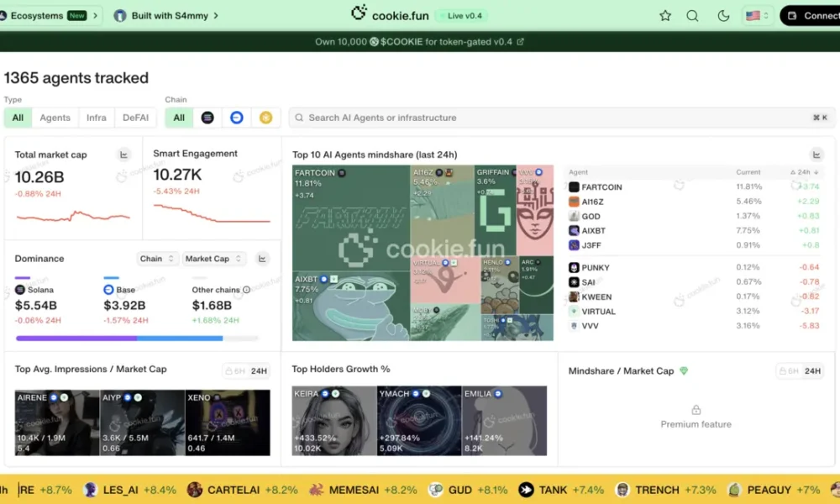Click LES_AI in the ticker
Screen dimensions: 840x504
129,490
